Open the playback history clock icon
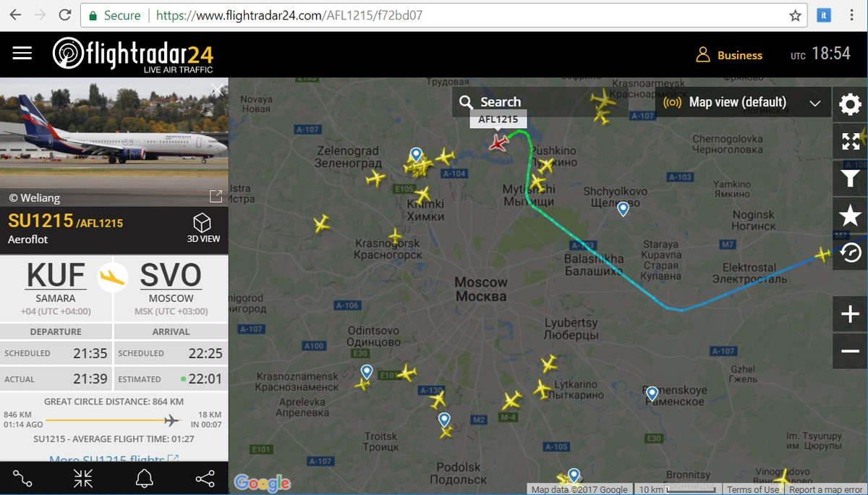This screenshot has height=495, width=868. pyautogui.click(x=851, y=252)
